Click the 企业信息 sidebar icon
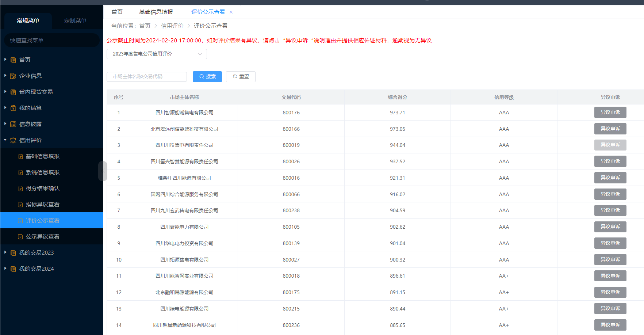The image size is (644, 335). pos(13,76)
